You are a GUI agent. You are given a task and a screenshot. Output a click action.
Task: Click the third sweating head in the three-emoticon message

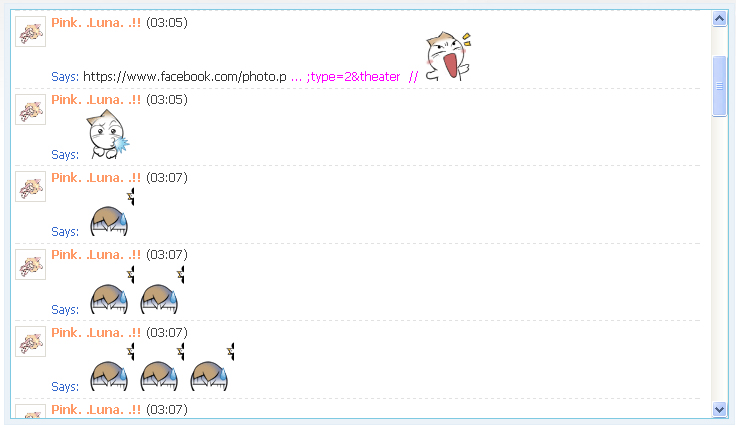pyautogui.click(x=212, y=367)
